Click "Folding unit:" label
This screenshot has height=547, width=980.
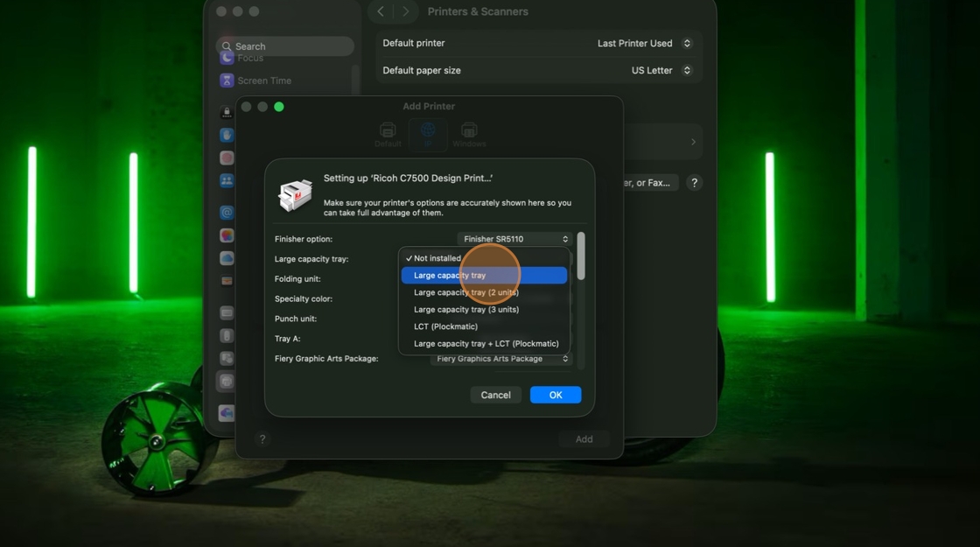point(297,279)
